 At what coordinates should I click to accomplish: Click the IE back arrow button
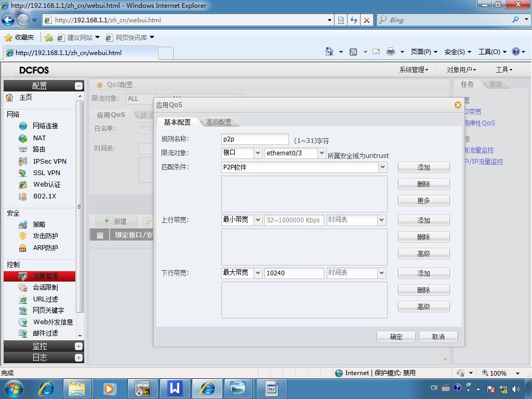[x=8, y=20]
